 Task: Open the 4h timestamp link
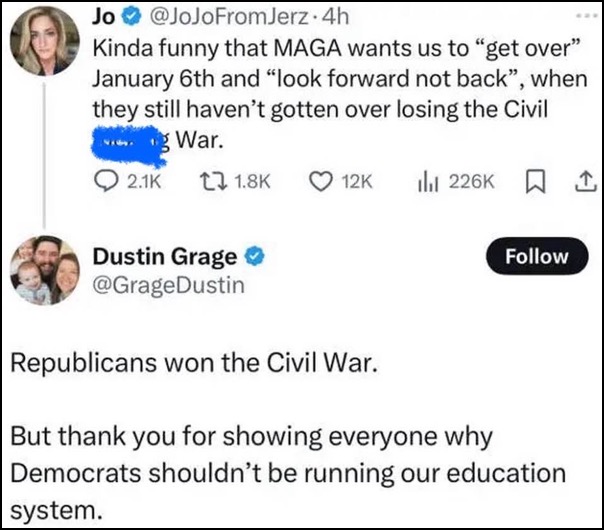point(335,17)
